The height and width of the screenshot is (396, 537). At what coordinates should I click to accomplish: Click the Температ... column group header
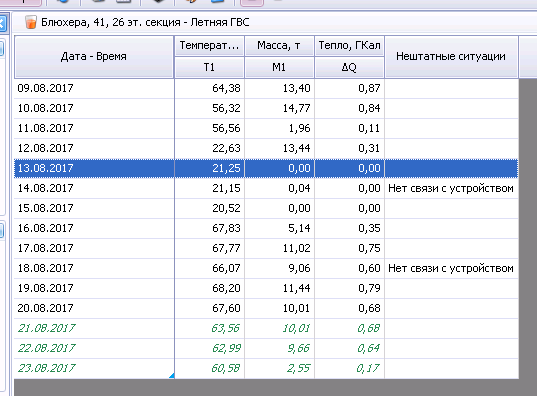pos(209,46)
